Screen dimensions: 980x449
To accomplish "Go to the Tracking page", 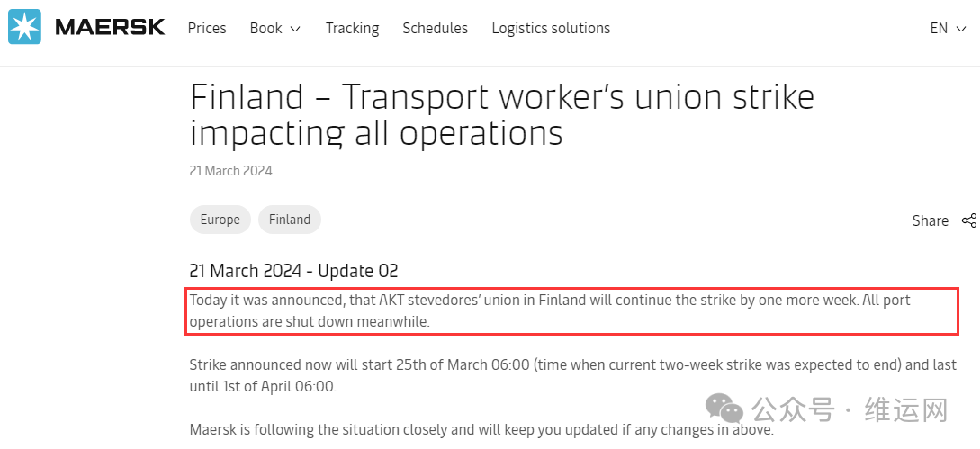I will 353,29.
